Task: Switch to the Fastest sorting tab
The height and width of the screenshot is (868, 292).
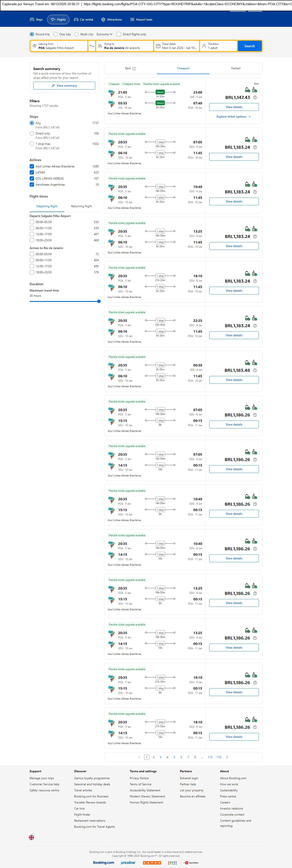Action: click(x=236, y=68)
